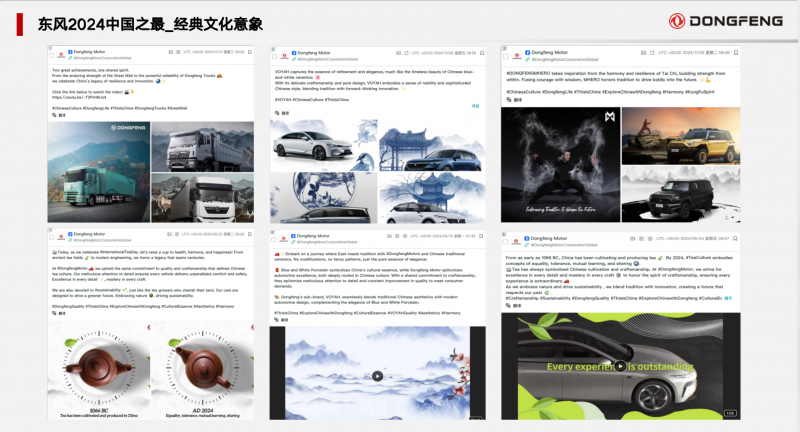The image size is (800, 432).
Task: Expand the truncated 1066 BC tea culture post text
Action: point(729,298)
